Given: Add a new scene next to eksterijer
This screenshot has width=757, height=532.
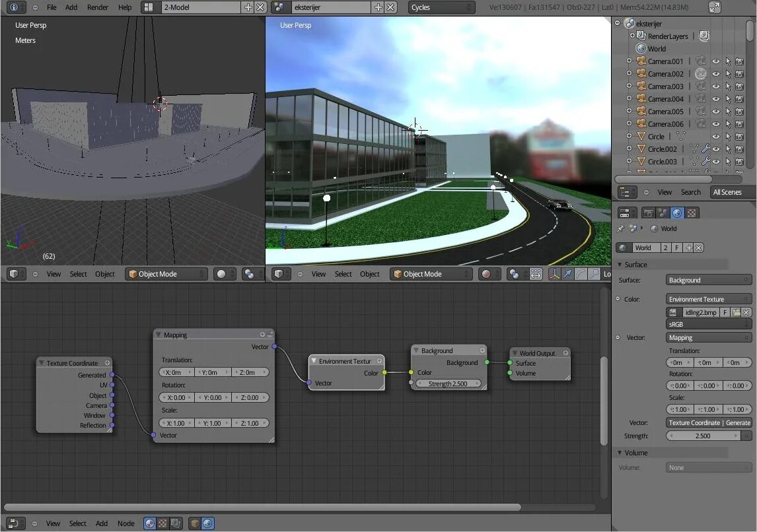Looking at the screenshot, I should coord(378,7).
